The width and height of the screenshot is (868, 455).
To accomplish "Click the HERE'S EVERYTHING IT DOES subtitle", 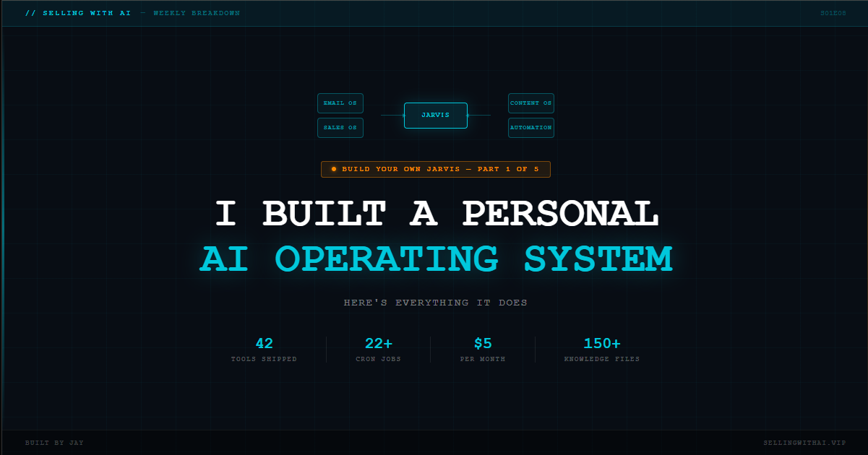I will (x=436, y=302).
